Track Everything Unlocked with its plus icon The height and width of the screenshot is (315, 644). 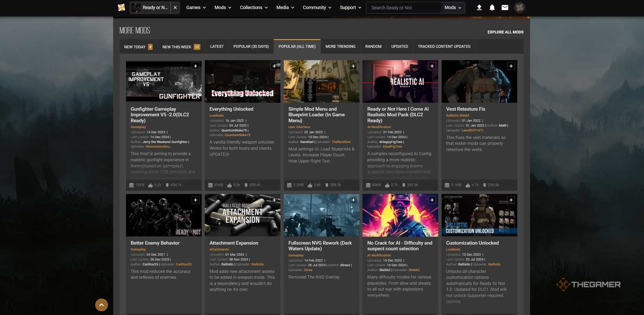274,66
